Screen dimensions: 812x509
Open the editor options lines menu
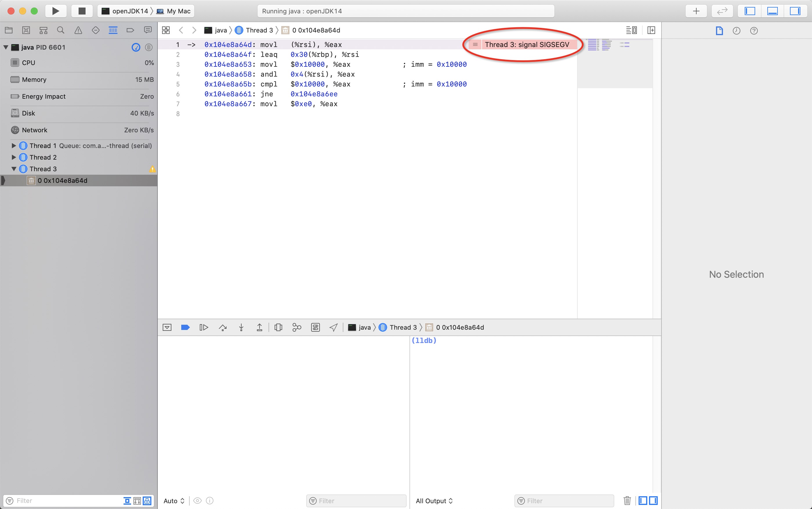pyautogui.click(x=631, y=30)
